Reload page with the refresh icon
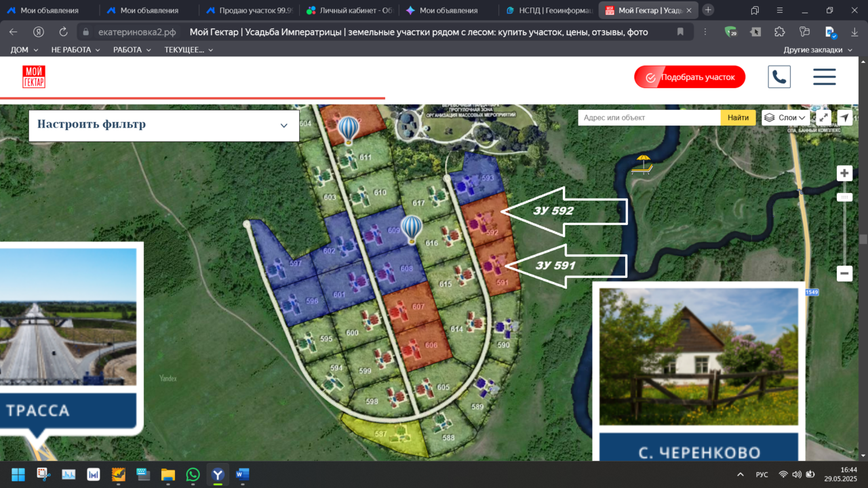The width and height of the screenshot is (868, 488). 63,32
